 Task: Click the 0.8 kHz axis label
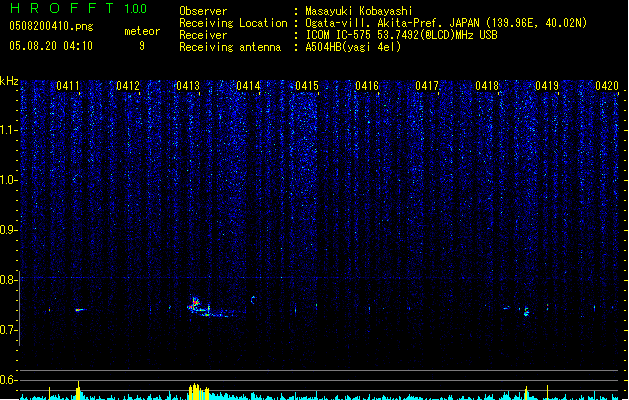8,280
